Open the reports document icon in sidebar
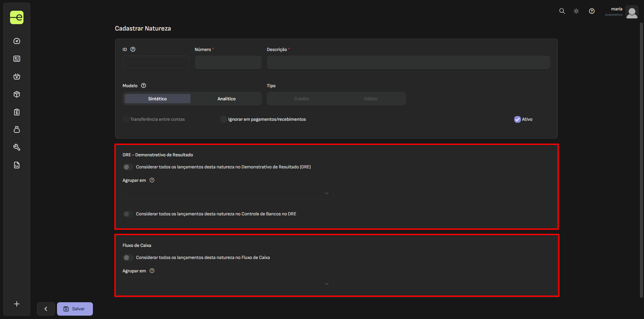Image resolution: width=644 pixels, height=319 pixels. pos(17,165)
